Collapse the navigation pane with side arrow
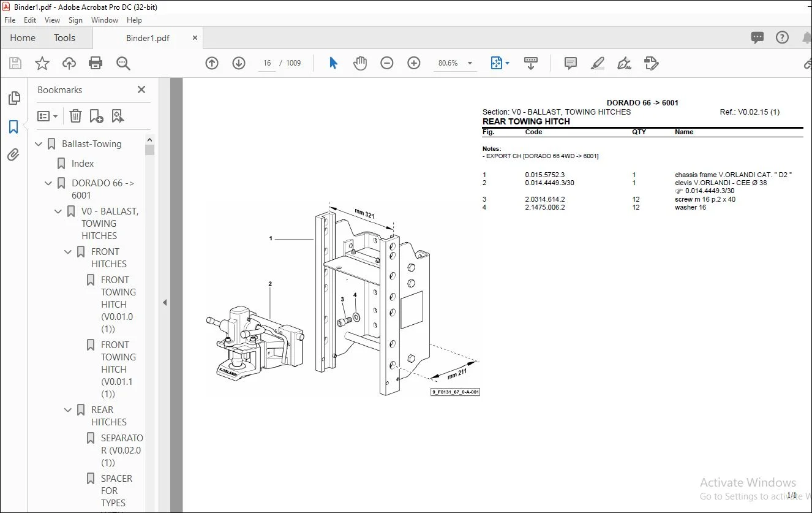The image size is (812, 513). point(164,302)
